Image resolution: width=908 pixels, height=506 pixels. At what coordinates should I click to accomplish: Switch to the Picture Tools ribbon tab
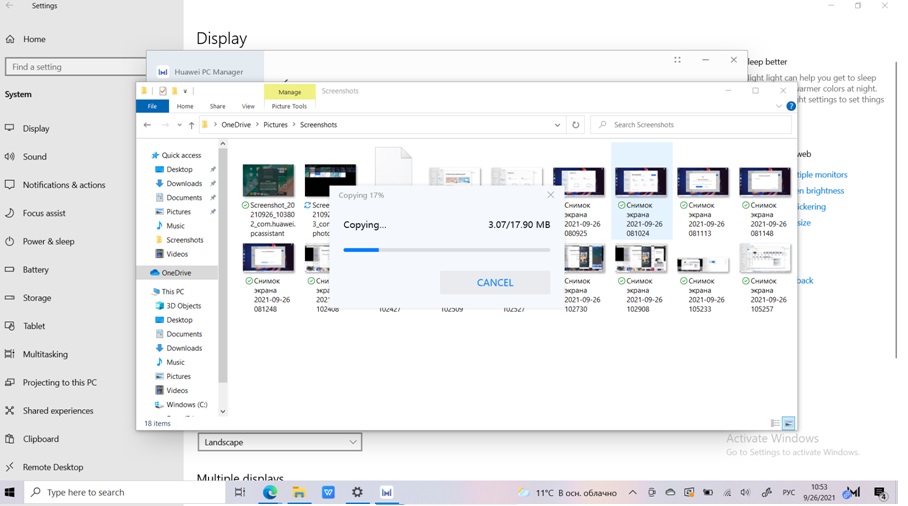pyautogui.click(x=289, y=106)
